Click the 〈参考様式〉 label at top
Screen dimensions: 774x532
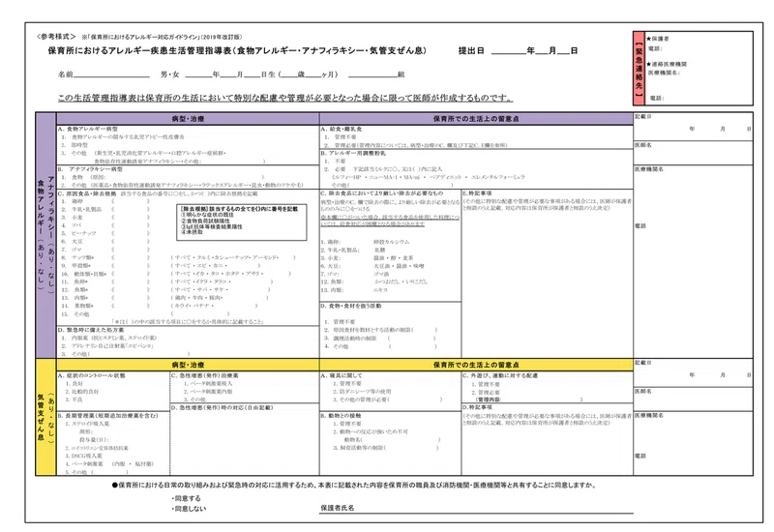coord(56,37)
